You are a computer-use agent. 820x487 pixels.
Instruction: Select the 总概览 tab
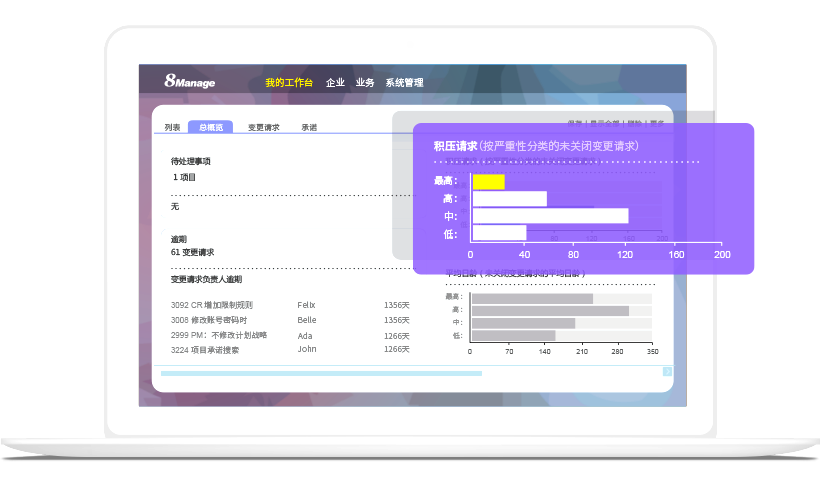pos(210,127)
